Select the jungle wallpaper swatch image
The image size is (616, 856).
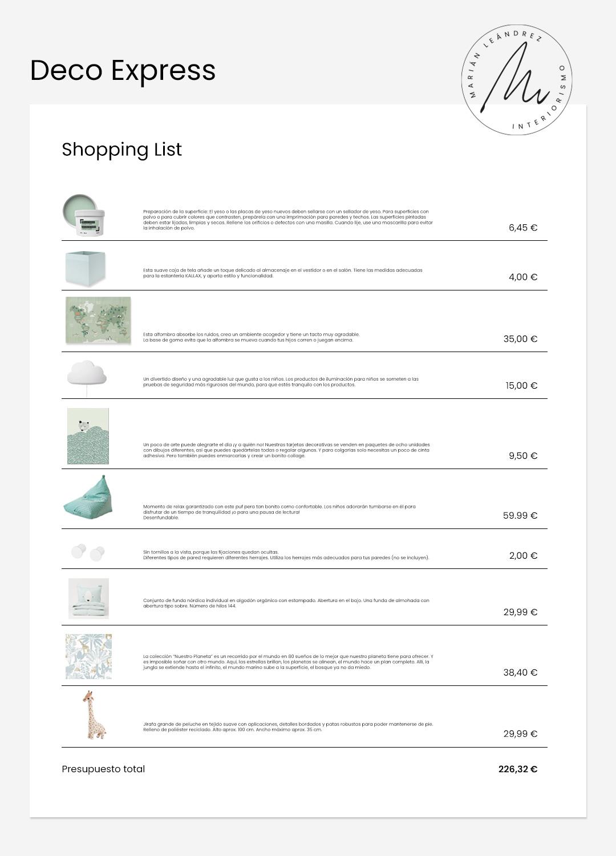click(88, 656)
